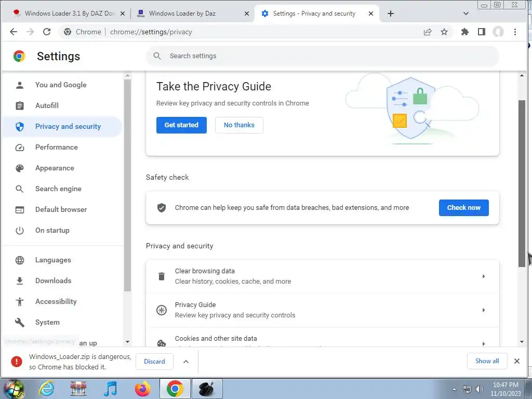Open You and Google settings
532x399 pixels.
click(x=61, y=85)
